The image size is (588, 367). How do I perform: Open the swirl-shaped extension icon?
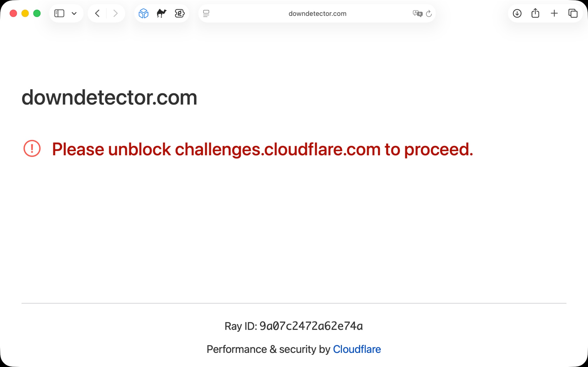[x=180, y=13]
